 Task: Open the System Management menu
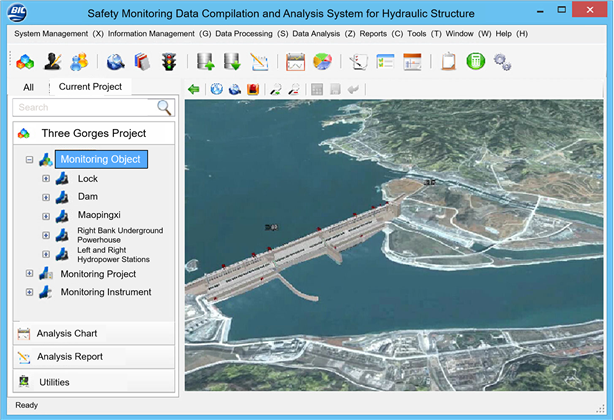pyautogui.click(x=59, y=34)
